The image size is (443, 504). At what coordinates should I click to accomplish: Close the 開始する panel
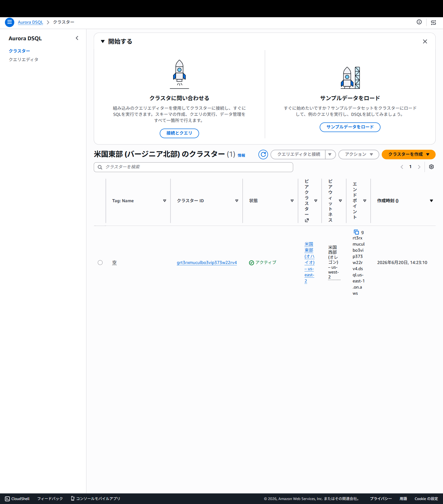(x=425, y=41)
